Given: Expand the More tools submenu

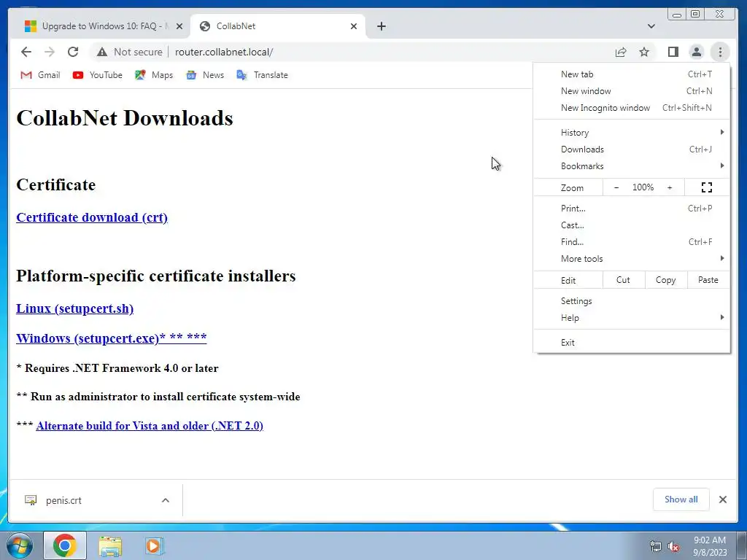Looking at the screenshot, I should (x=632, y=259).
